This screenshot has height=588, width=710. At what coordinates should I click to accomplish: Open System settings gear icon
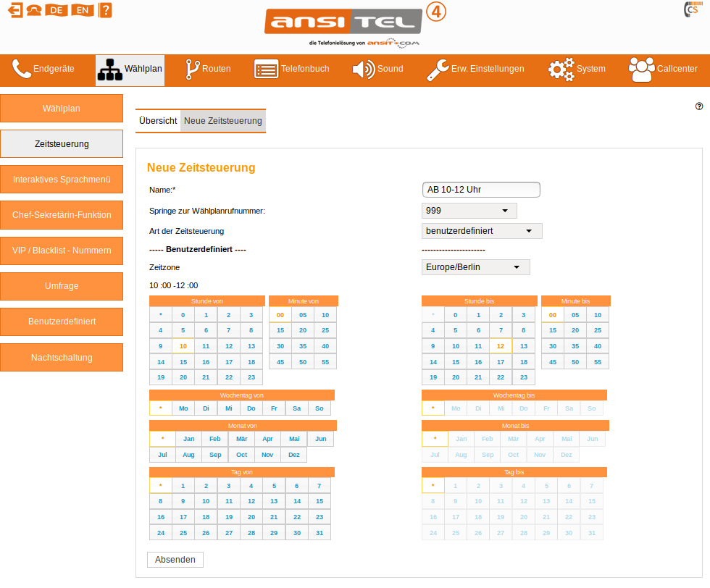pyautogui.click(x=561, y=70)
